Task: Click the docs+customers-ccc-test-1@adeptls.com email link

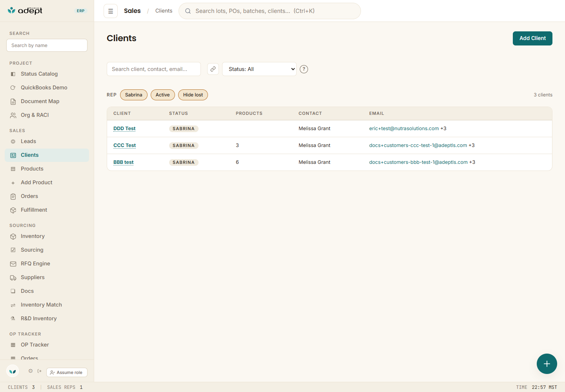Action: [x=418, y=145]
